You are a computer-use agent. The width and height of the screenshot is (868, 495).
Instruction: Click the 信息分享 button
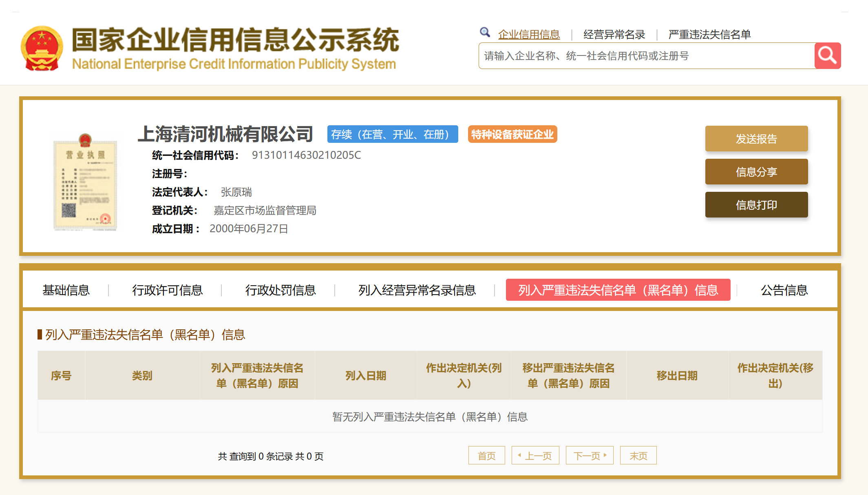pyautogui.click(x=756, y=172)
